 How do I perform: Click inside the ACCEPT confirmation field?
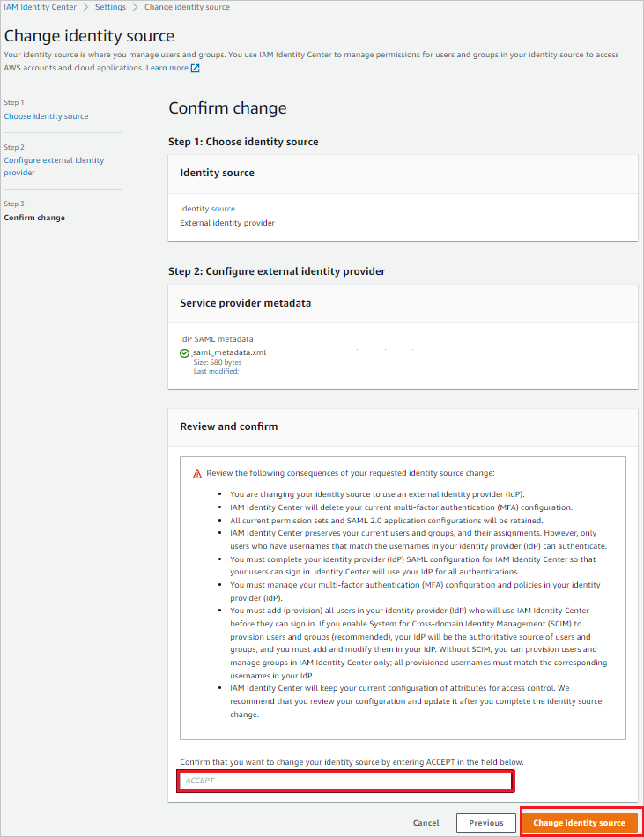tap(345, 781)
